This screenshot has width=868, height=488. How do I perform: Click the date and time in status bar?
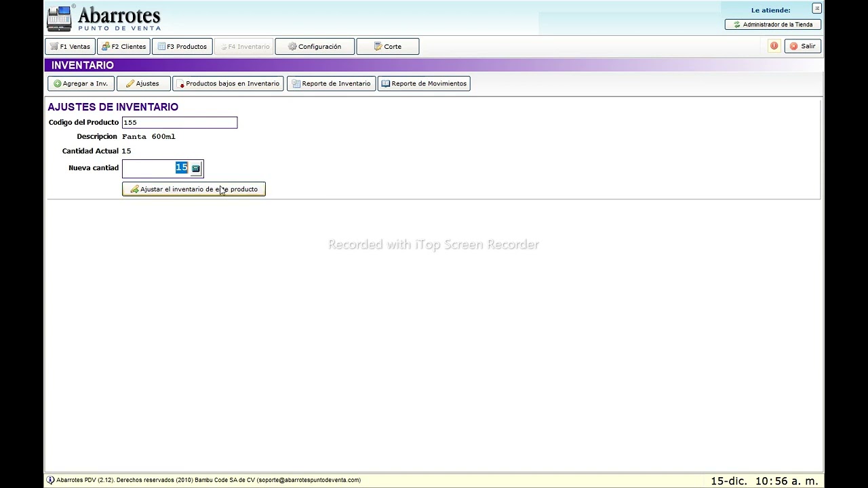(x=764, y=481)
